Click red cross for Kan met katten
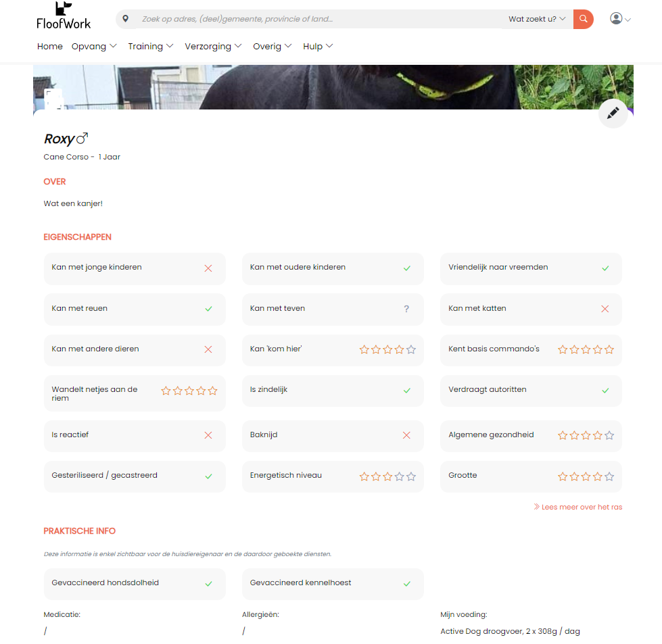The image size is (662, 644). (x=605, y=309)
